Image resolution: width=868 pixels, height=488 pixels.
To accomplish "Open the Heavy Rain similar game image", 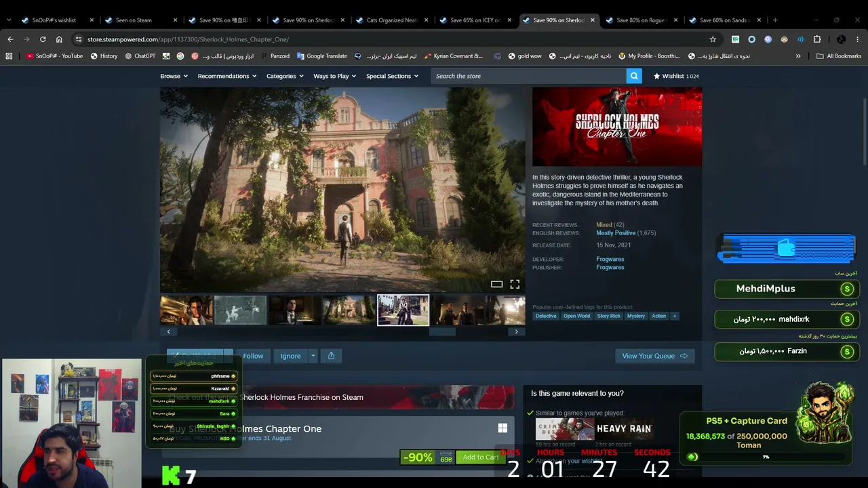I will point(624,429).
